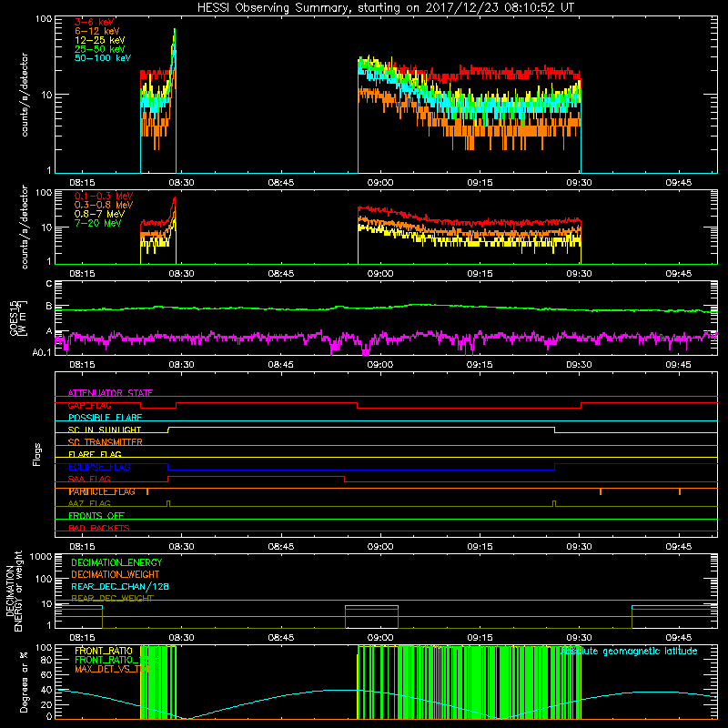Select the blue ECLIPSE_FLAG label
The height and width of the screenshot is (728, 728).
tap(99, 467)
